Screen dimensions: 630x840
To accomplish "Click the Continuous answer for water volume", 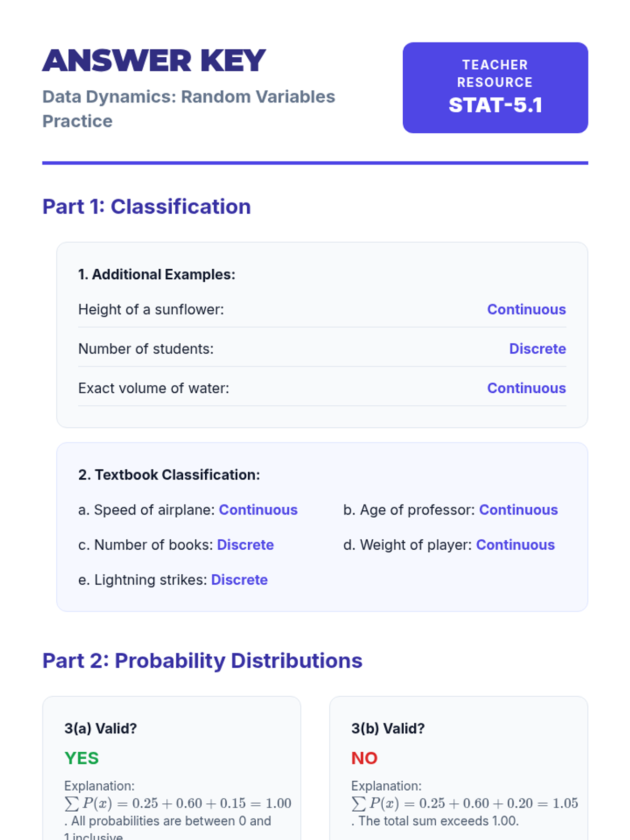I will coord(526,388).
